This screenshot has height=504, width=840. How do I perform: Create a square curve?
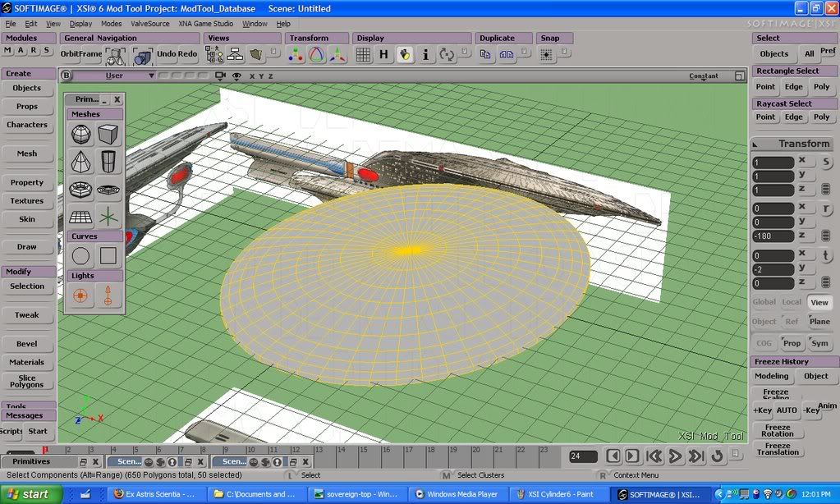coord(108,256)
